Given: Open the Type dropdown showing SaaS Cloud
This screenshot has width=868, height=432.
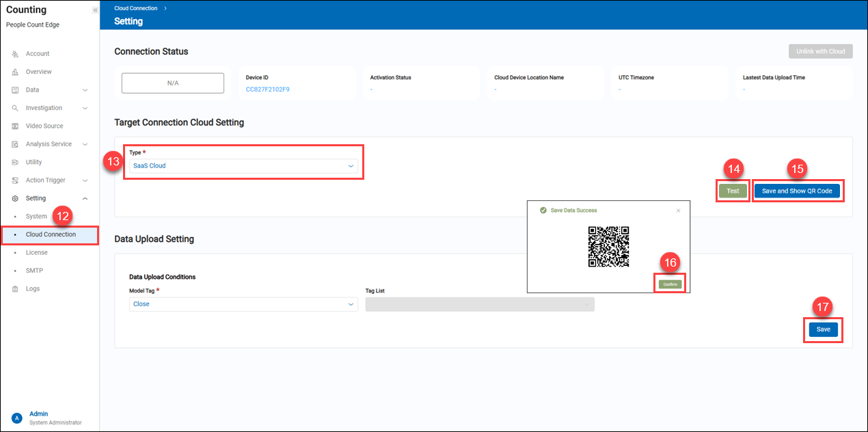Looking at the screenshot, I should 243,166.
